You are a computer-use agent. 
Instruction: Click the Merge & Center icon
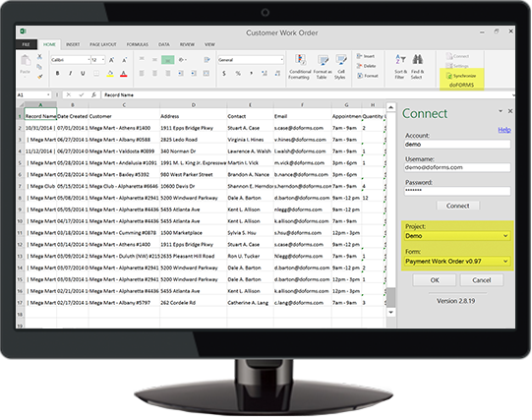point(206,74)
